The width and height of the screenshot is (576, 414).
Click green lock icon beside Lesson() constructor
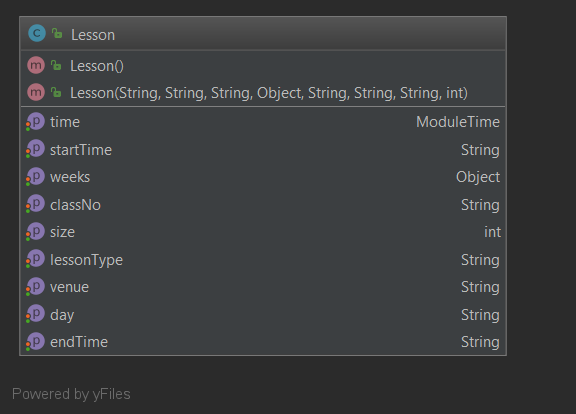56,65
